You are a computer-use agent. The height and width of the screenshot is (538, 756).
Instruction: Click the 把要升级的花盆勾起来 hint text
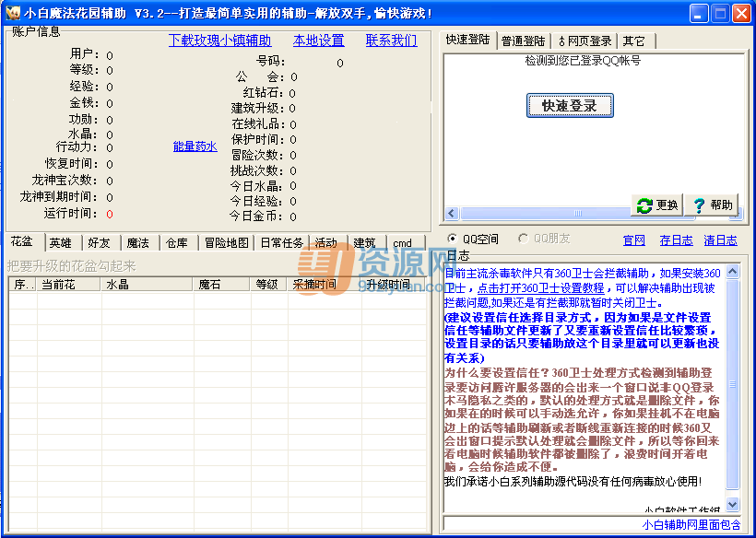(x=71, y=266)
